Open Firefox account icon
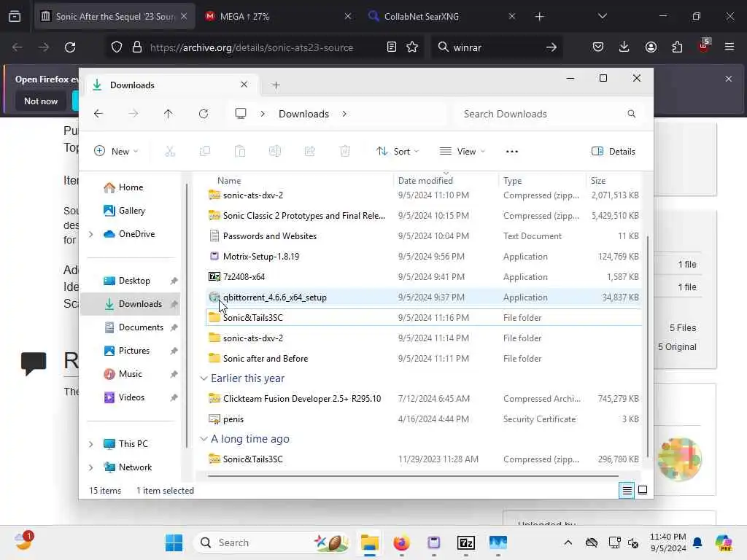Screen dimensions: 747x560 tap(651, 47)
